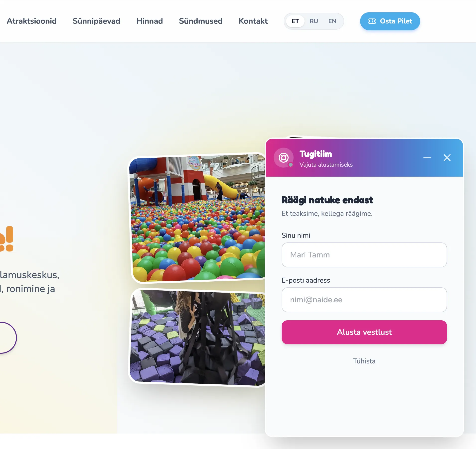
Task: Click the Tühista cancel link
Action: [364, 361]
